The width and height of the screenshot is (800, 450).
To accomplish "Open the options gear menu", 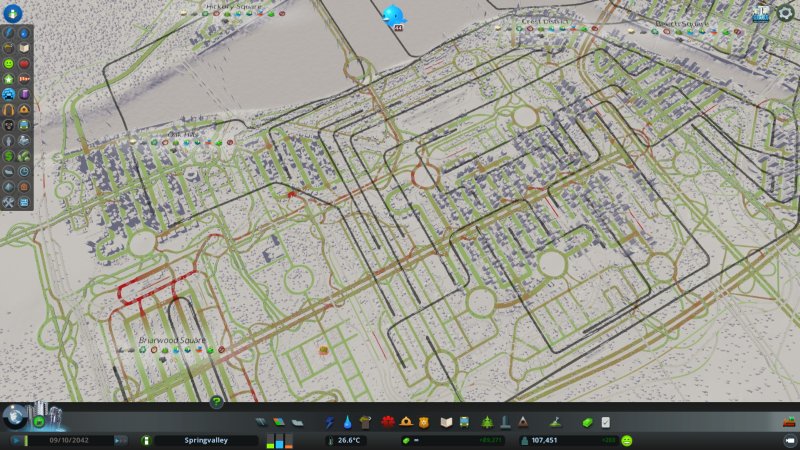I will (785, 13).
